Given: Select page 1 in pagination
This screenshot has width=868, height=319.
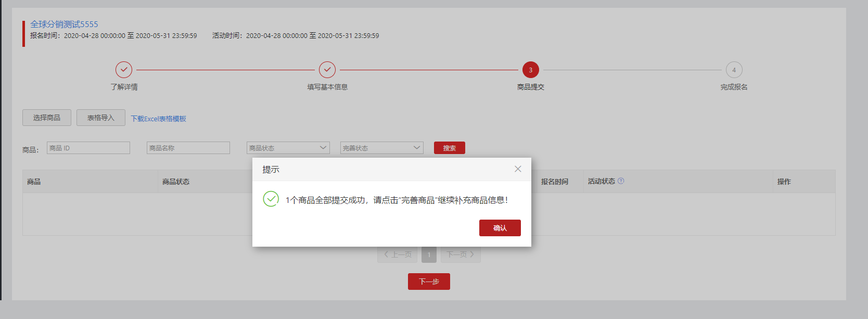Looking at the screenshot, I should (x=429, y=254).
